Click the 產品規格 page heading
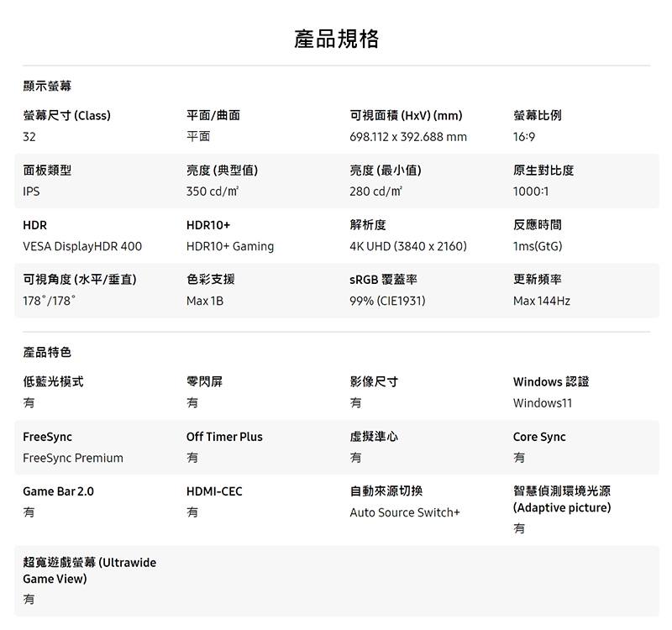This screenshot has height=630, width=672. click(x=336, y=39)
